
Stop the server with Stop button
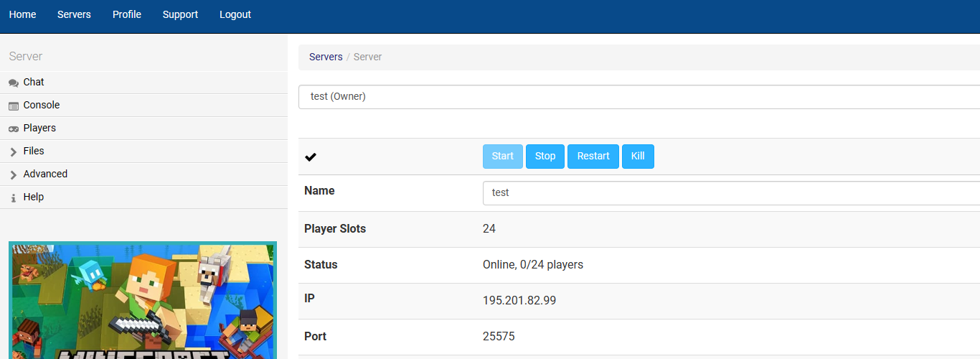coord(545,157)
